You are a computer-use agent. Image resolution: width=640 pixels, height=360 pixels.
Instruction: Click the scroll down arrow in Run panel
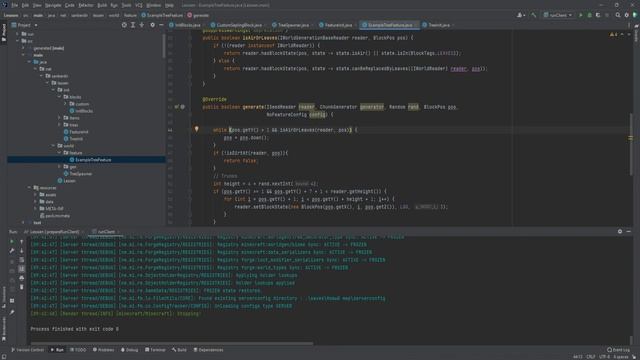[x=22, y=251]
